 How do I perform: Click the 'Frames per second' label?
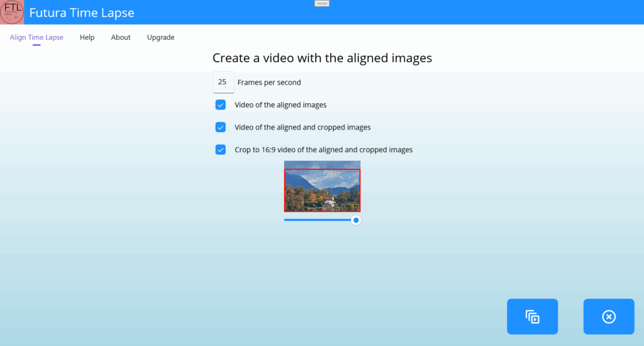point(269,82)
